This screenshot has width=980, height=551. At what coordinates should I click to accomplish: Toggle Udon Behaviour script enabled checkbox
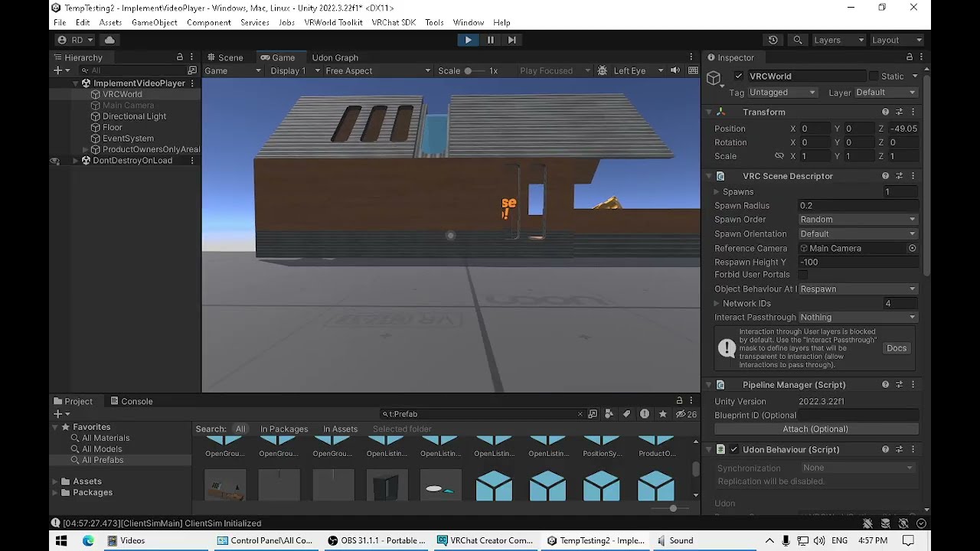click(734, 449)
